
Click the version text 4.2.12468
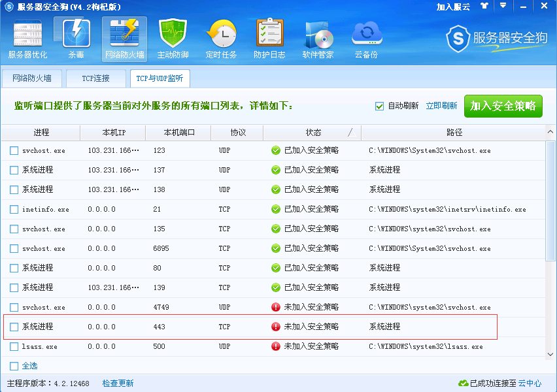pyautogui.click(x=71, y=384)
